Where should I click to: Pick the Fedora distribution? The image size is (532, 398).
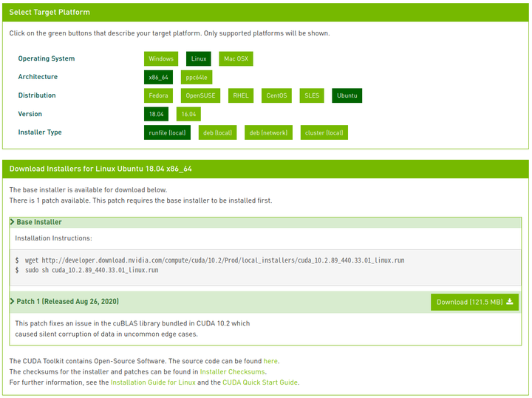tap(158, 95)
